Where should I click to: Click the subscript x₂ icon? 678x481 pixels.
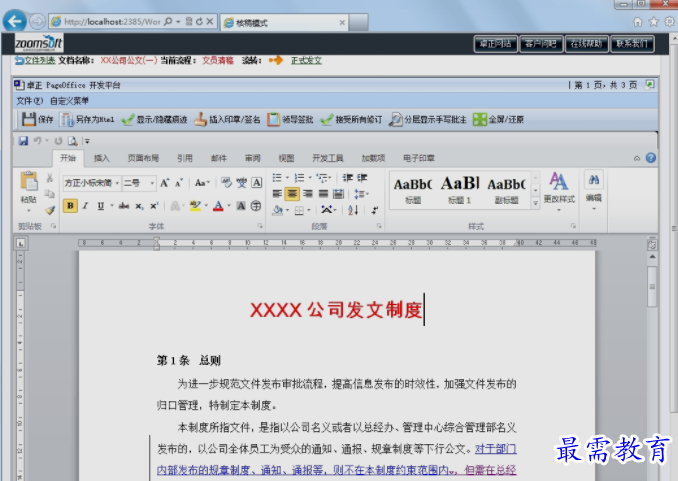click(x=139, y=206)
